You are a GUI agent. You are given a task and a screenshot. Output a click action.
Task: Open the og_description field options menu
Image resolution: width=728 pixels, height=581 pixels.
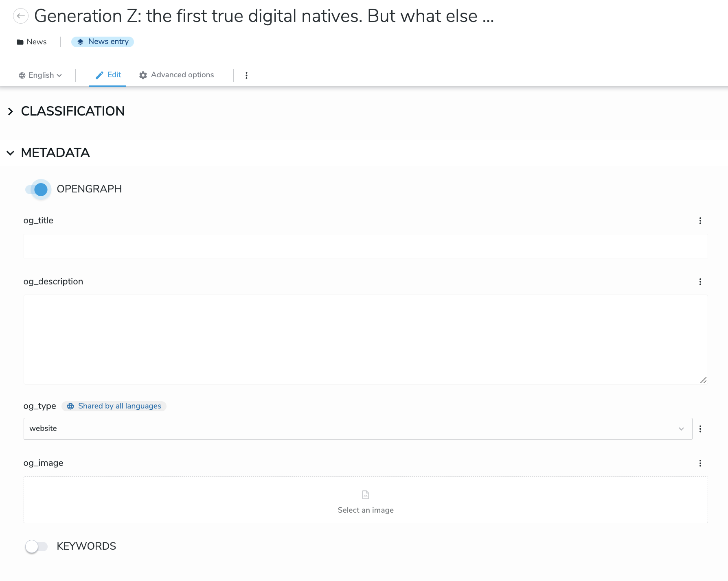pyautogui.click(x=700, y=282)
